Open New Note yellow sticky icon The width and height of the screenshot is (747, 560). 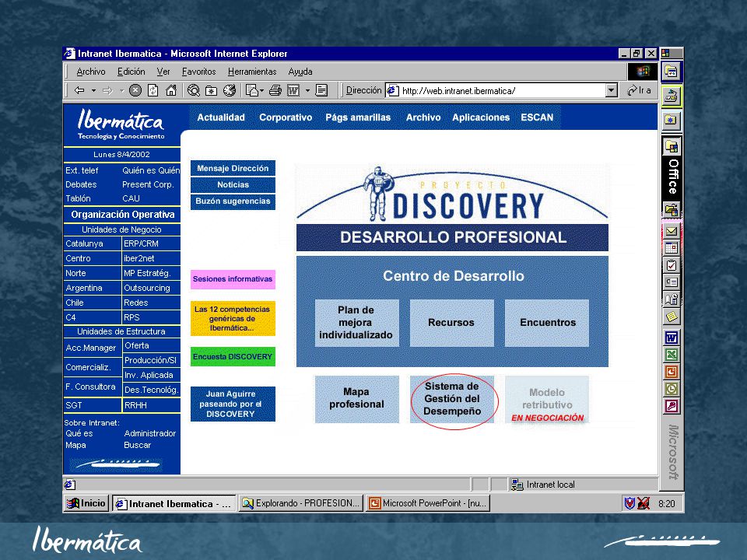point(672,317)
